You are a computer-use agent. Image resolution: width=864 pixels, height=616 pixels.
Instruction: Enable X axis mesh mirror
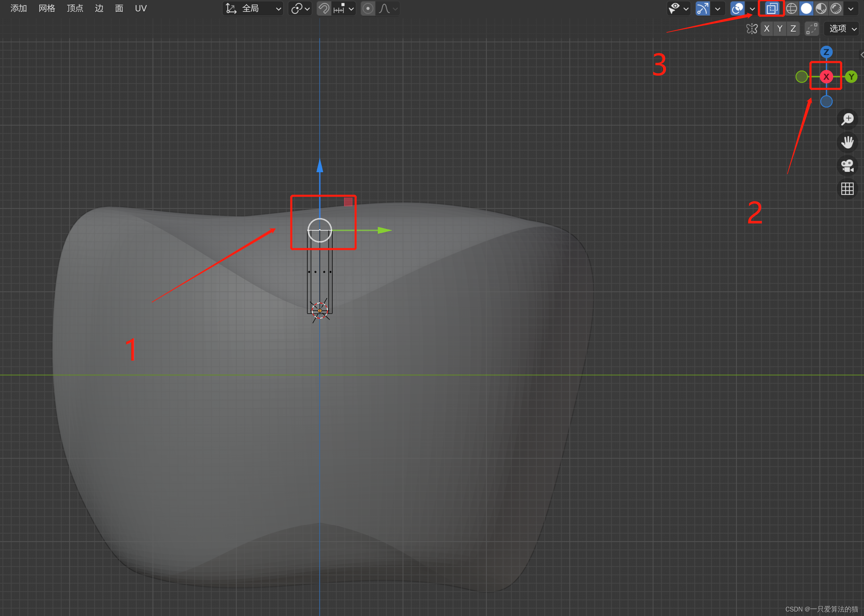click(766, 29)
